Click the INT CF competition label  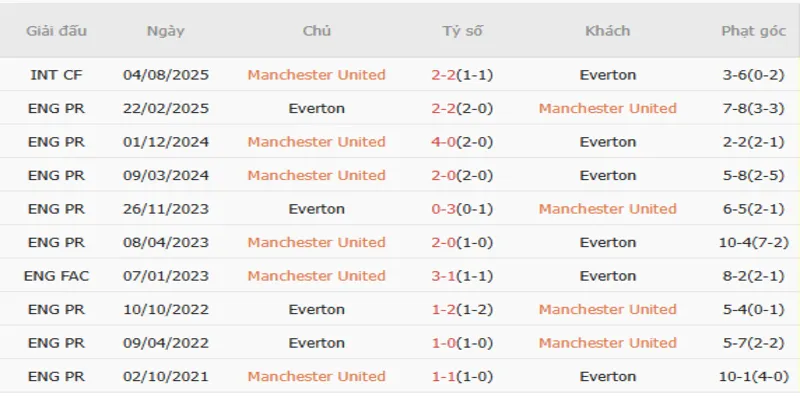tap(58, 75)
